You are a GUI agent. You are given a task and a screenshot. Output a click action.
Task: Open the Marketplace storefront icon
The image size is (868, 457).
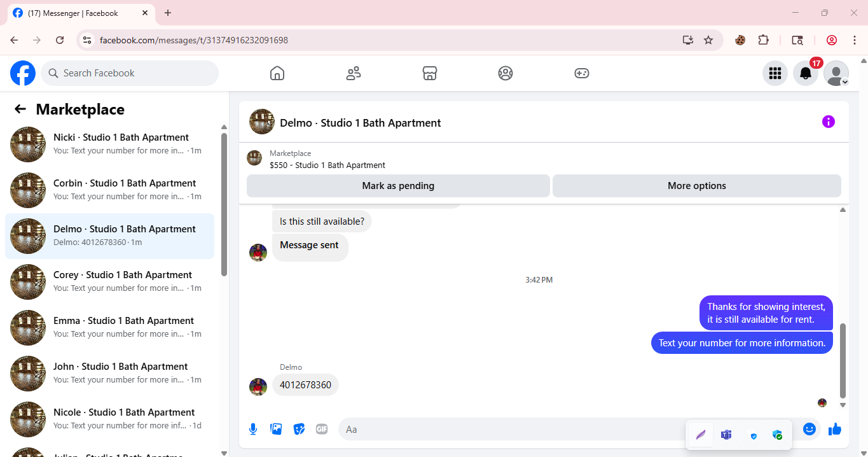pyautogui.click(x=430, y=73)
